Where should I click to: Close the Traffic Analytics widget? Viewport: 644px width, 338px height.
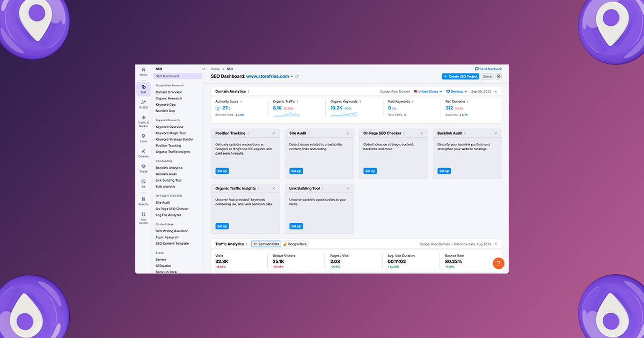point(496,244)
